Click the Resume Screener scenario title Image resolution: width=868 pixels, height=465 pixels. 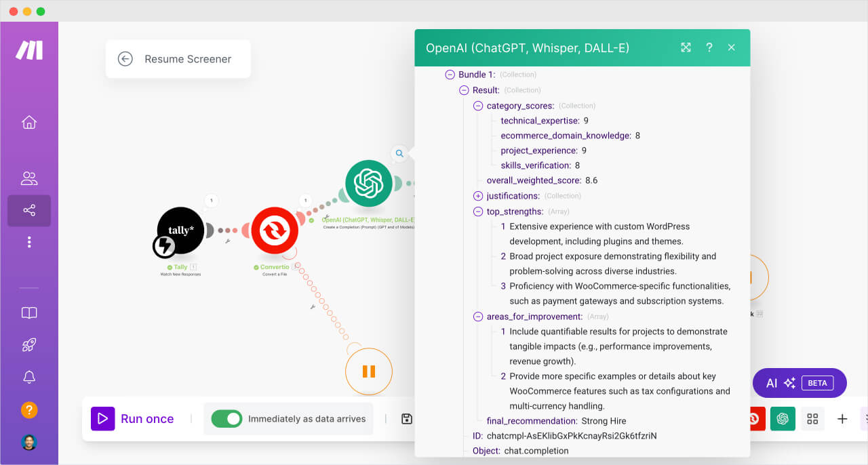point(188,59)
